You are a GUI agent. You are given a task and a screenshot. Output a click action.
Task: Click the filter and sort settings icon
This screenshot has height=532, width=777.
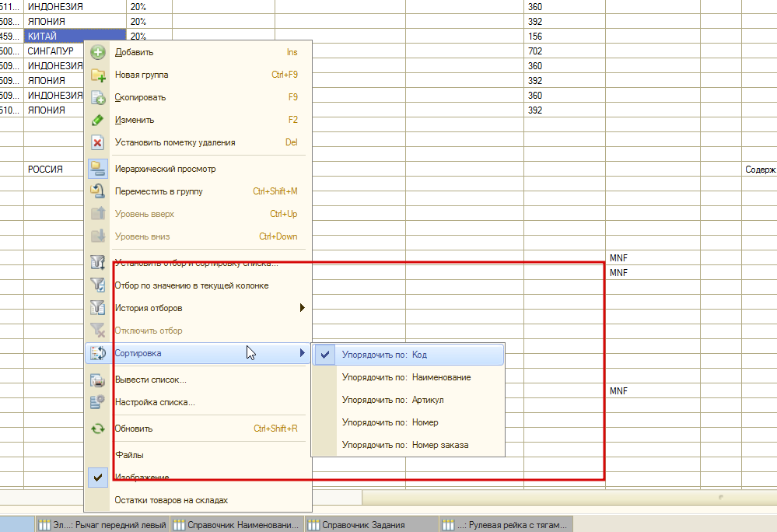click(98, 262)
